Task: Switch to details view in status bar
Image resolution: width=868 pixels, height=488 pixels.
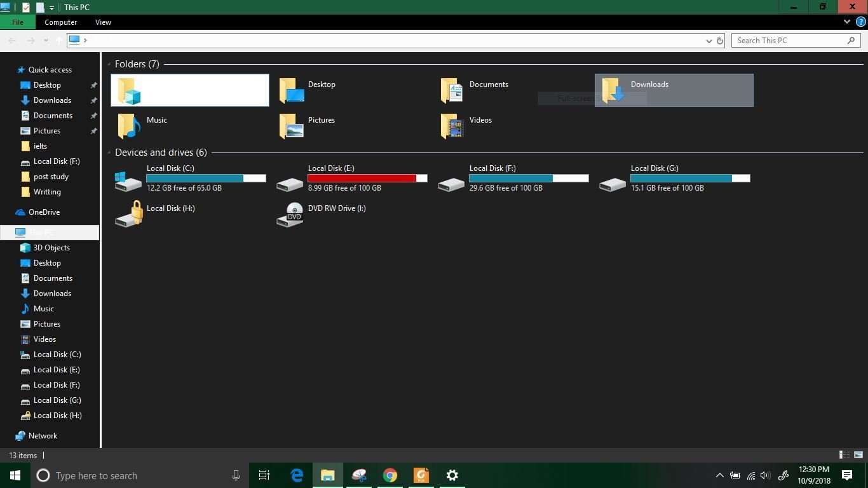Action: 844,455
